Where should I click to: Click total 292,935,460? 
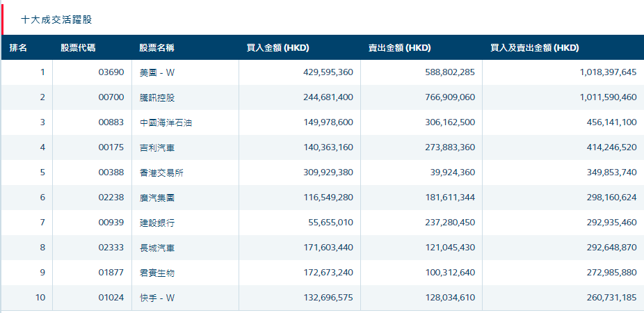[612, 223]
